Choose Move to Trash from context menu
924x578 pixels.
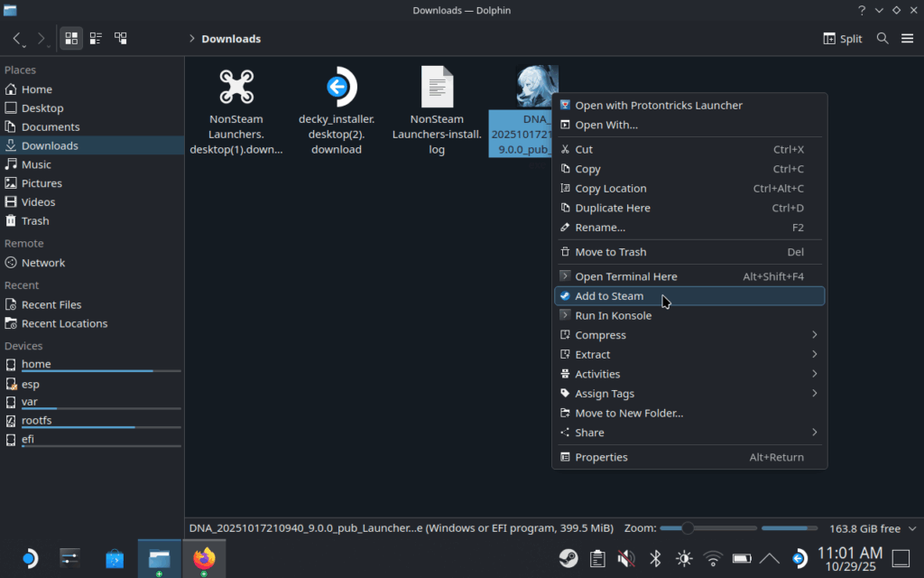pos(689,251)
